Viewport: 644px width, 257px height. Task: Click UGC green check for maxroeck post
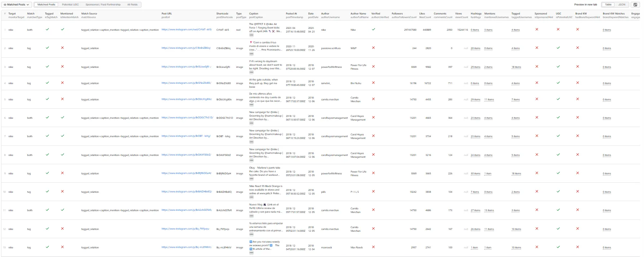[x=558, y=247]
